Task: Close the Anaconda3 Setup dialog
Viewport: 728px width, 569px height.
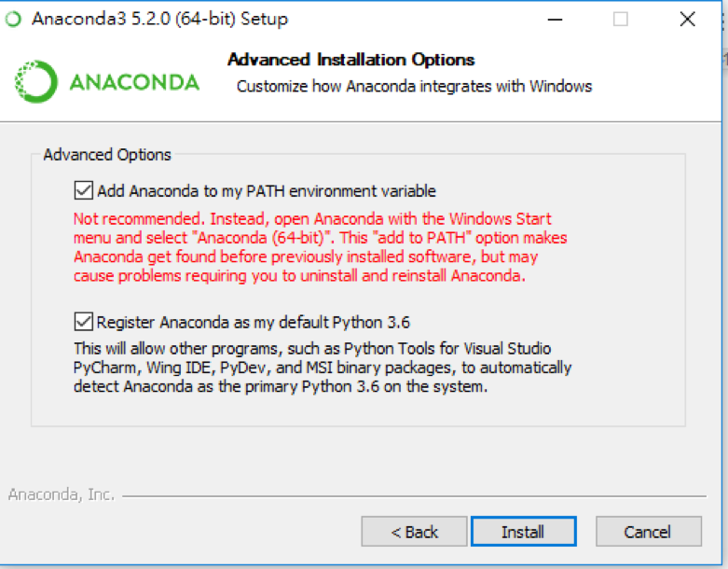Action: point(687,20)
